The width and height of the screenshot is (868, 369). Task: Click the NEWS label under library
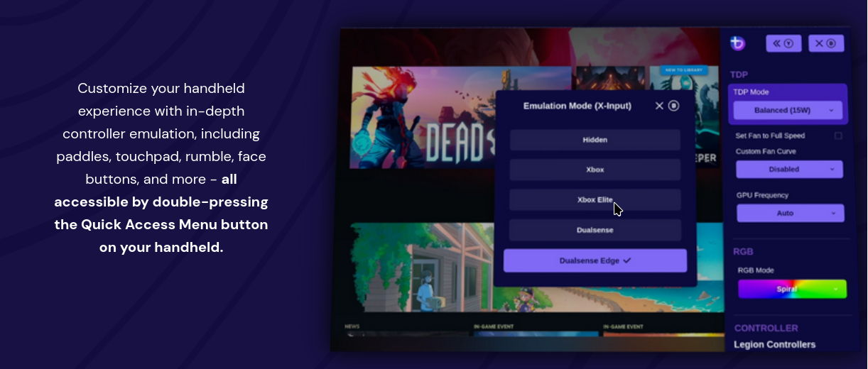[x=352, y=326]
